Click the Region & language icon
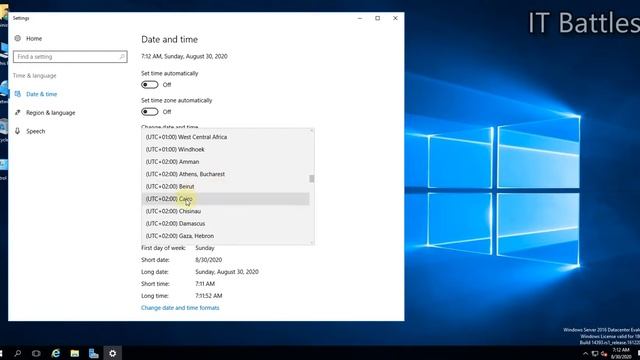The height and width of the screenshot is (360, 640). coord(18,112)
